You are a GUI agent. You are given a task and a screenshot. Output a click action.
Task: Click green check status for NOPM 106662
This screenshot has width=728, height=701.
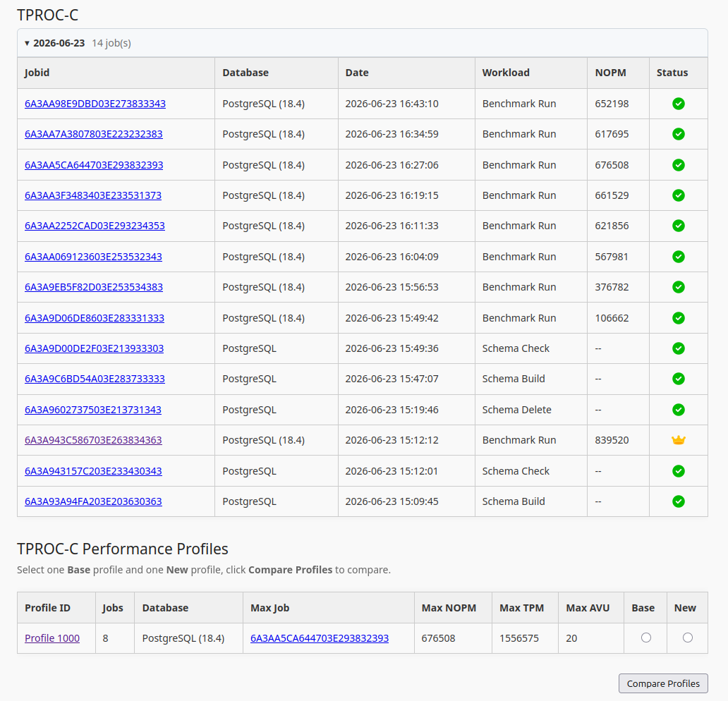[679, 318]
